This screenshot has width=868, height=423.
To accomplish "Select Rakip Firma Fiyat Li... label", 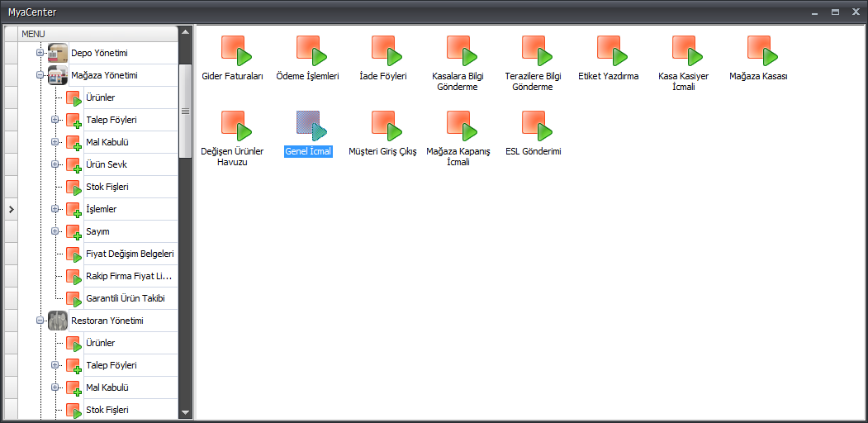I will pos(129,276).
